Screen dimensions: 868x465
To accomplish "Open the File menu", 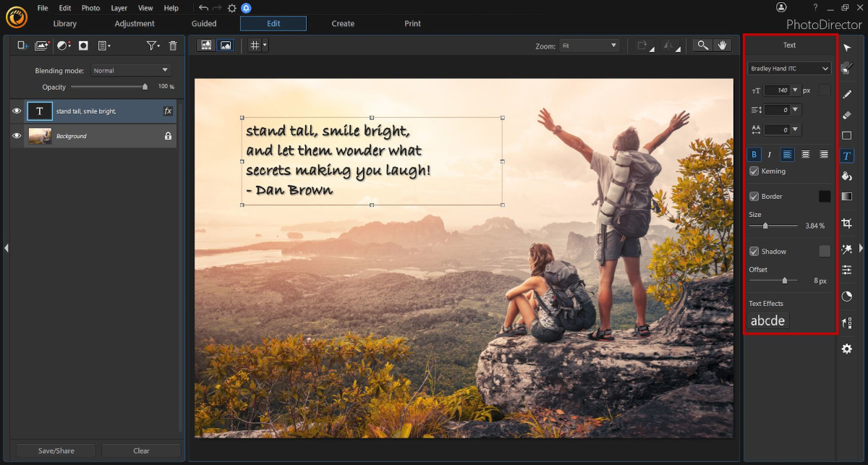I will pyautogui.click(x=43, y=8).
